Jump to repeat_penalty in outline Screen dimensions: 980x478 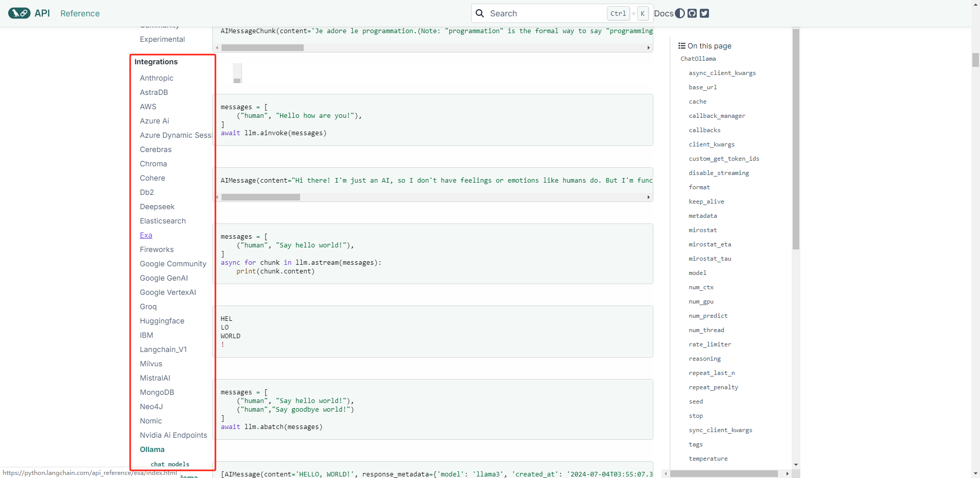tap(714, 387)
